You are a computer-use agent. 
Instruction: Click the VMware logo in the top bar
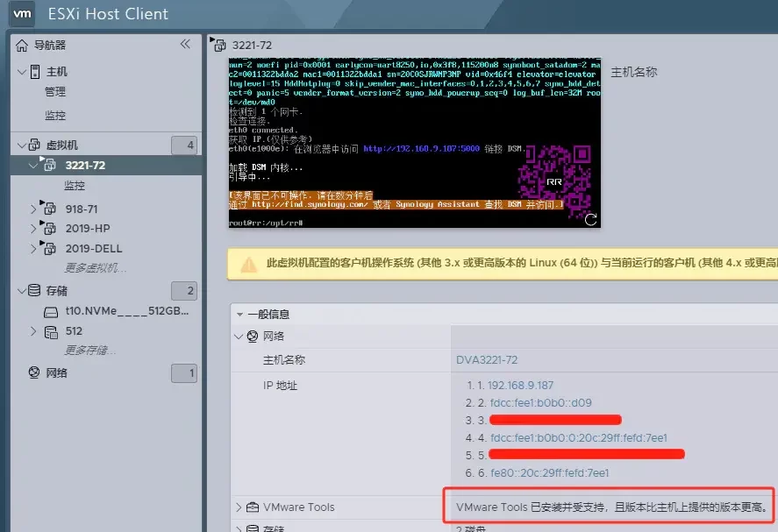(21, 14)
